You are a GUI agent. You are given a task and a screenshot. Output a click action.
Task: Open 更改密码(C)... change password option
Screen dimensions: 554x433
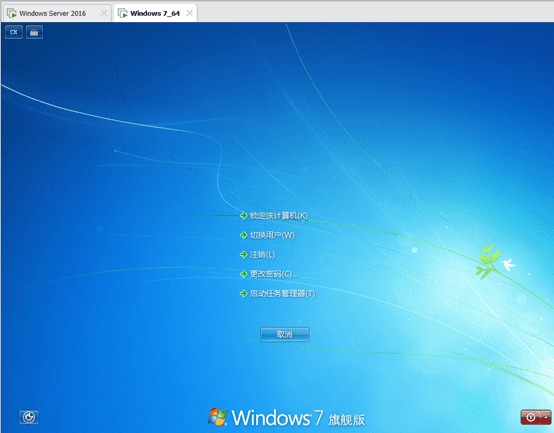(274, 274)
